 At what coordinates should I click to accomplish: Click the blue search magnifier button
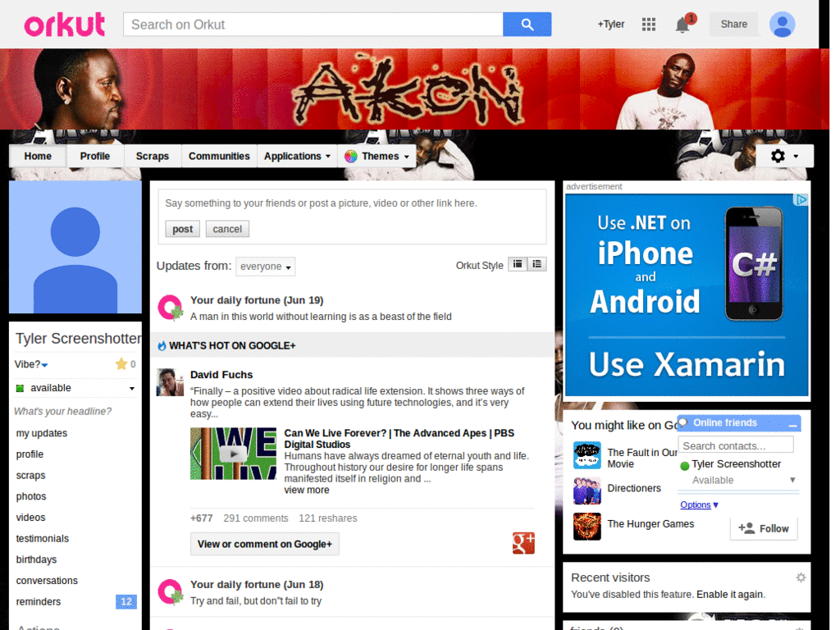[527, 25]
